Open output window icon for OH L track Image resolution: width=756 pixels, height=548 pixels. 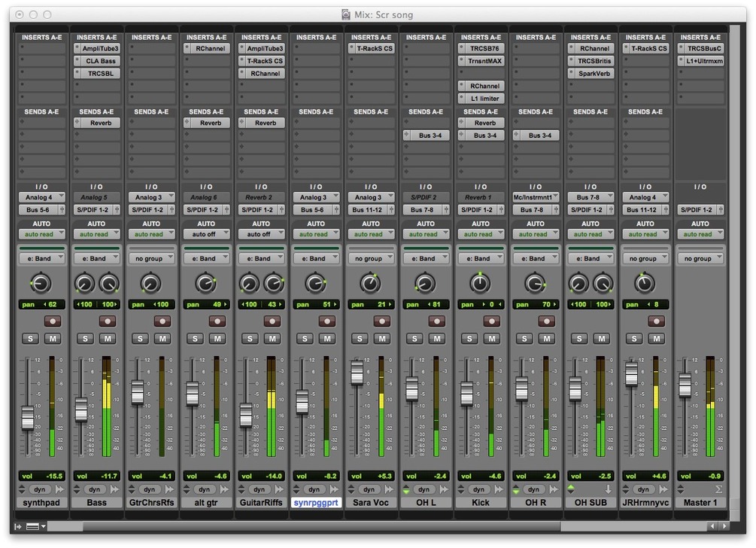[x=444, y=489]
